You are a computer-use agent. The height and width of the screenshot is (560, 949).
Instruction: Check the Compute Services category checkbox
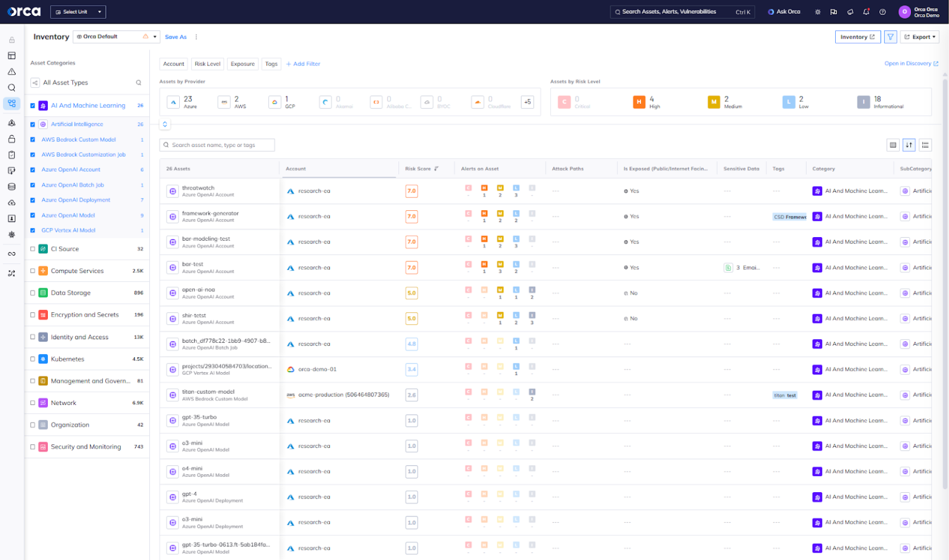(x=33, y=271)
